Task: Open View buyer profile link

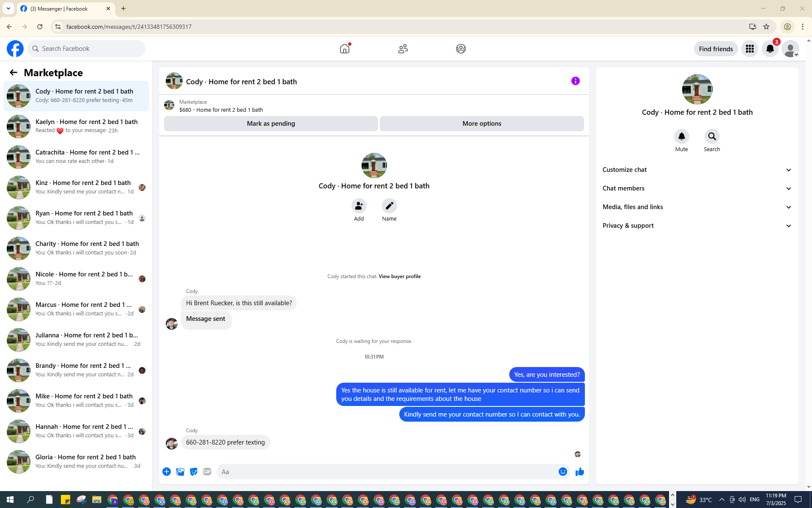Action: click(x=399, y=276)
